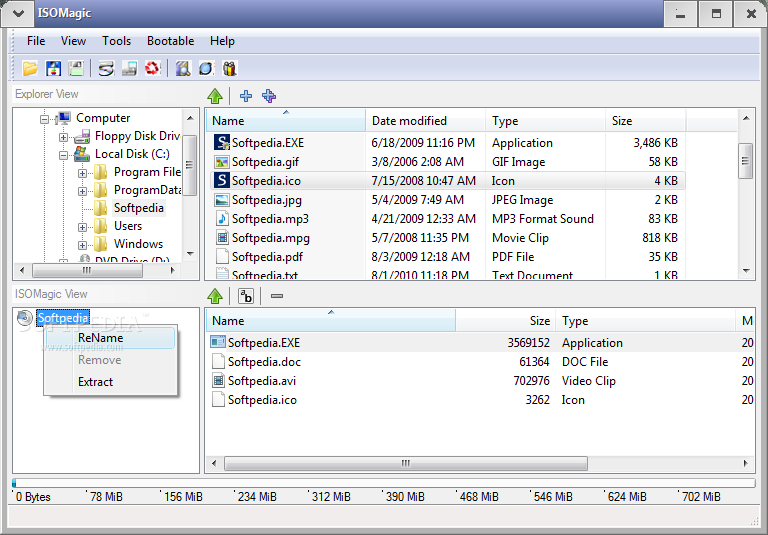Sort ISOMagic list by Type column
This screenshot has height=535, width=768.
(x=646, y=320)
